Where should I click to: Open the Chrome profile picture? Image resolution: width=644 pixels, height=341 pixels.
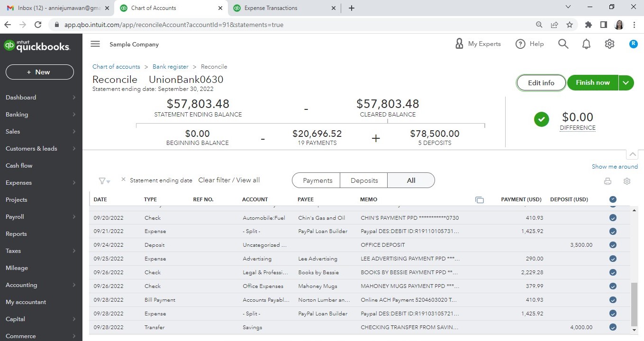tap(619, 25)
